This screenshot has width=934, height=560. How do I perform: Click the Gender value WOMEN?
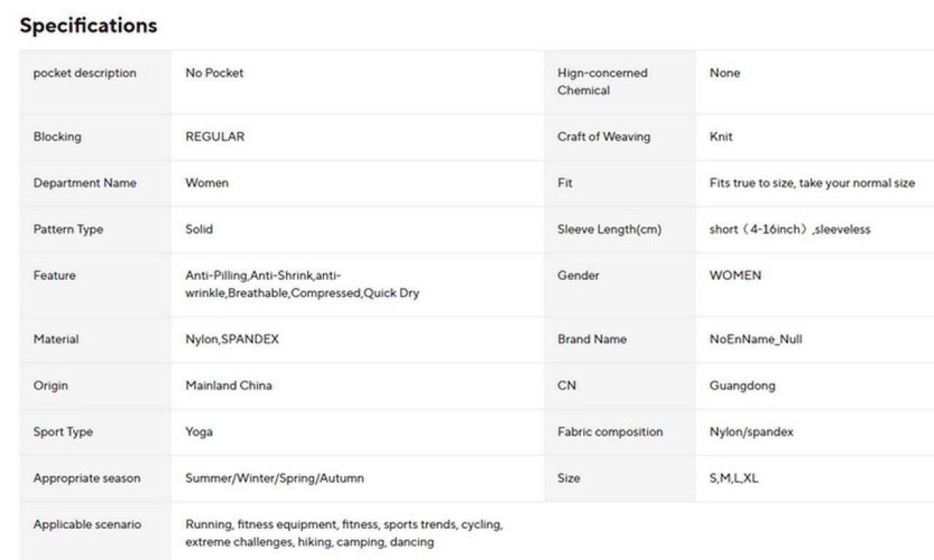tap(735, 276)
